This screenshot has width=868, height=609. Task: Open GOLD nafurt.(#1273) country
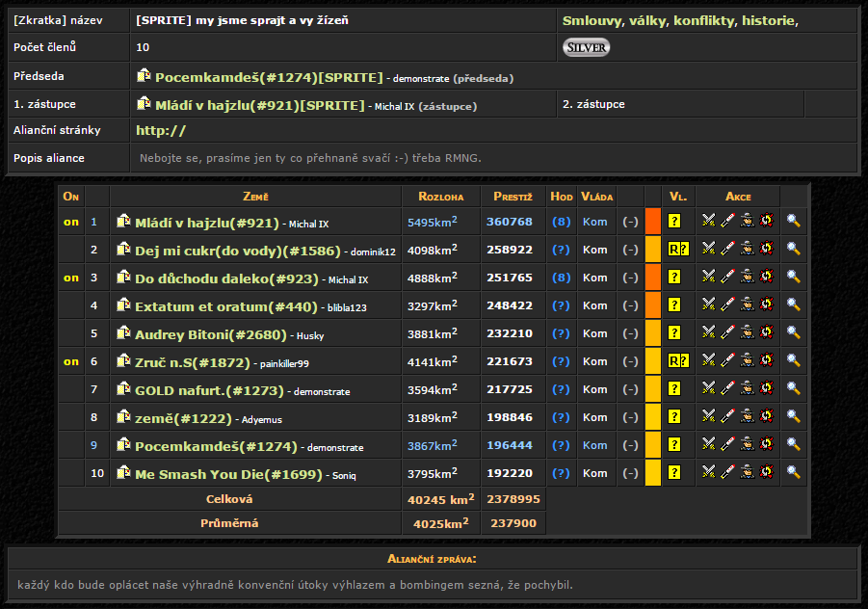tap(209, 390)
